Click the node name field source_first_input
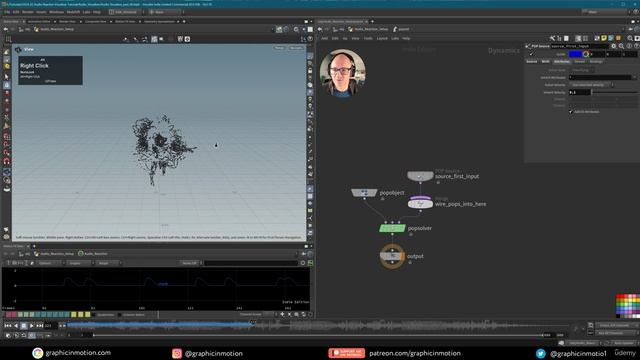Screen dimensions: 640x360 click(x=580, y=46)
